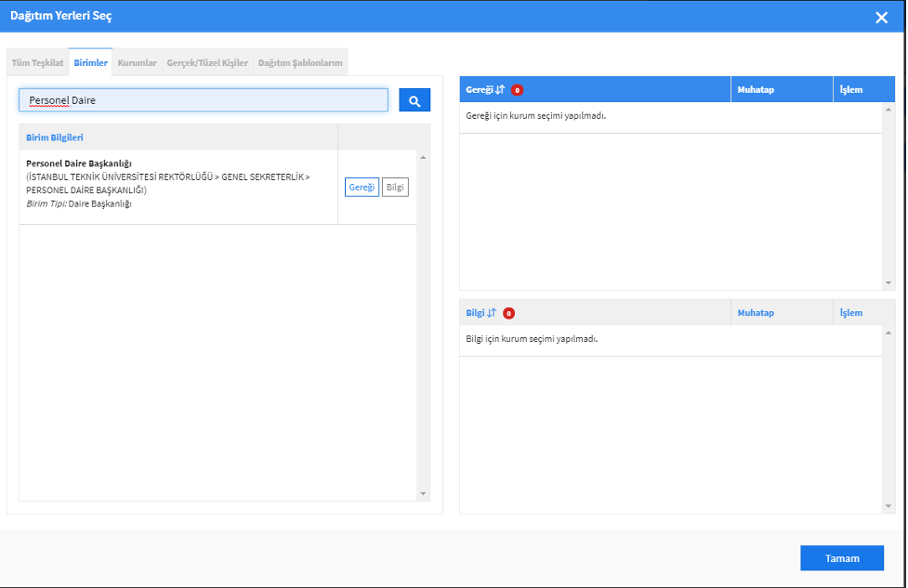The image size is (908, 588).
Task: Sort the Bilgi list using the arrows icon
Action: tap(492, 313)
